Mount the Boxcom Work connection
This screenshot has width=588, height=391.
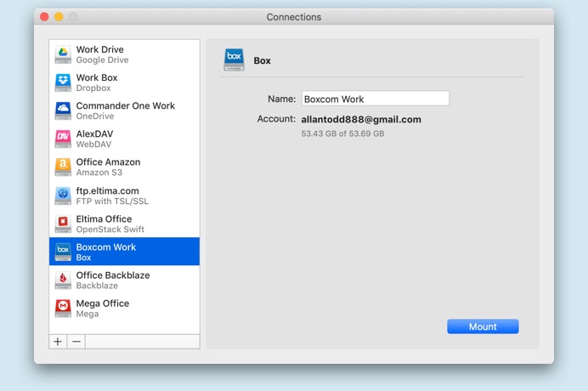pos(483,326)
